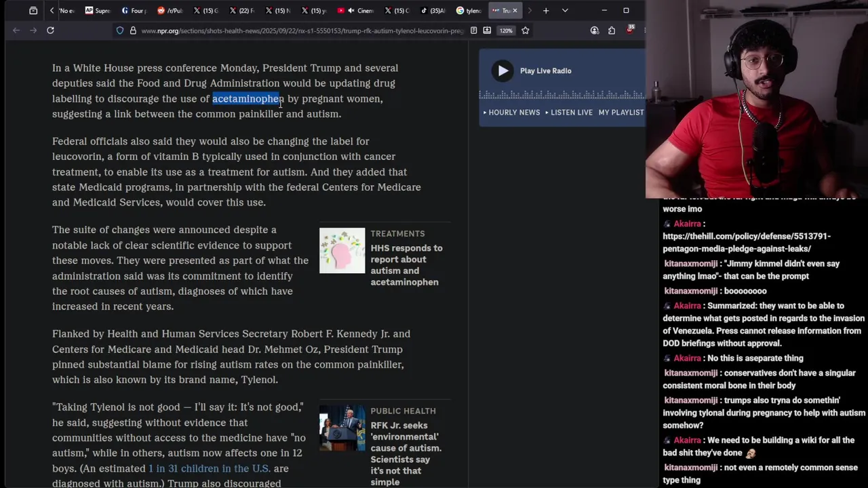The width and height of the screenshot is (868, 488).
Task: Open the red extension with badge 35
Action: point(630,30)
